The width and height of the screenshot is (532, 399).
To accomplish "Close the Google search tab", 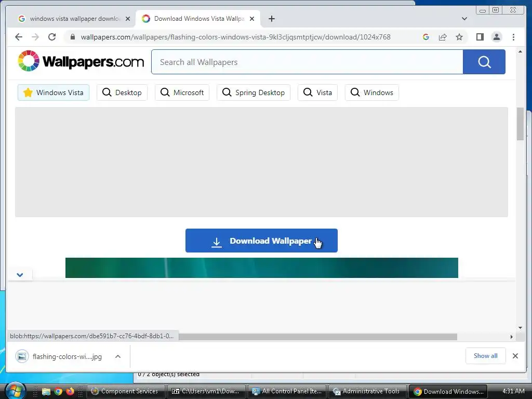I will (x=128, y=19).
